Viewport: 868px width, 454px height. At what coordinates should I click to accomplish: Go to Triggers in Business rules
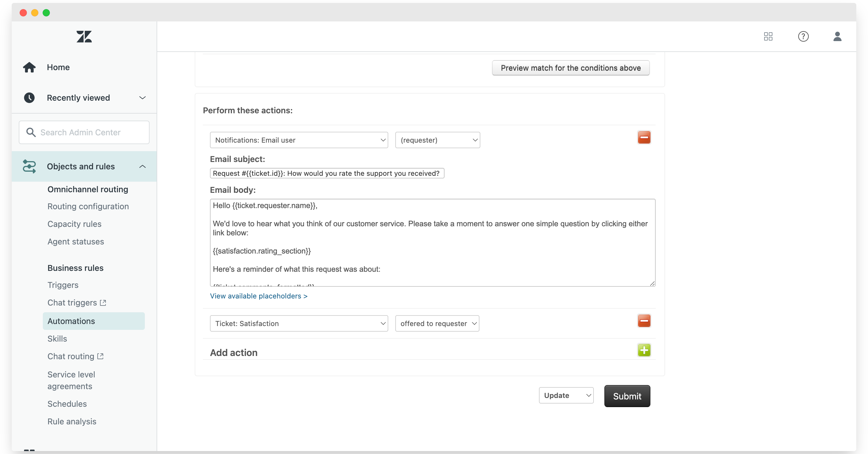click(x=63, y=285)
